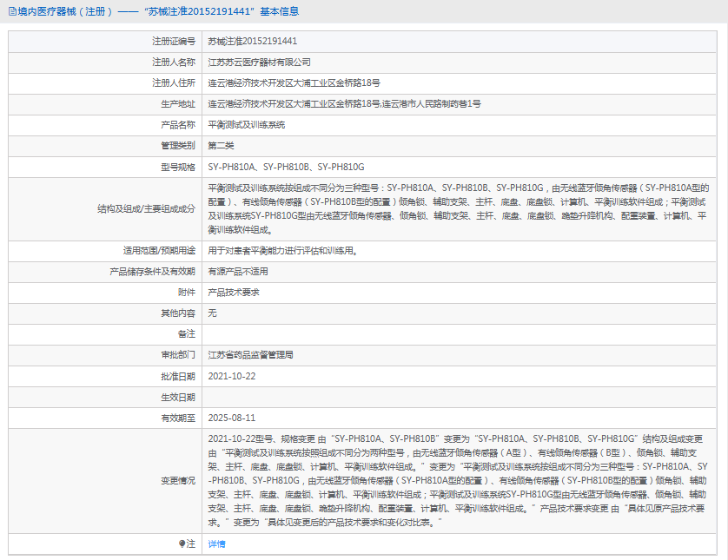728x560 pixels.
Task: Click the structure description paragraph text
Action: (458, 208)
